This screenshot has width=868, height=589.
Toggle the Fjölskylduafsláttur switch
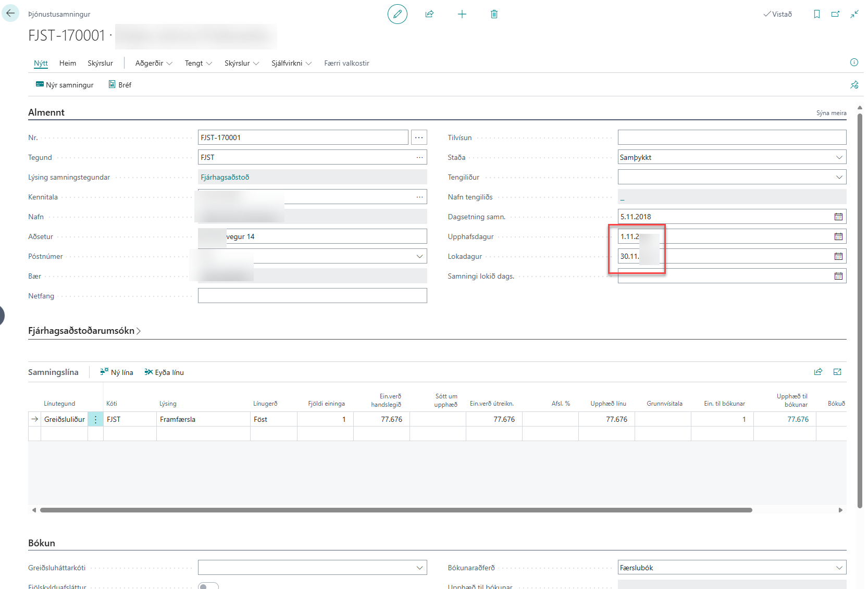[x=208, y=586]
